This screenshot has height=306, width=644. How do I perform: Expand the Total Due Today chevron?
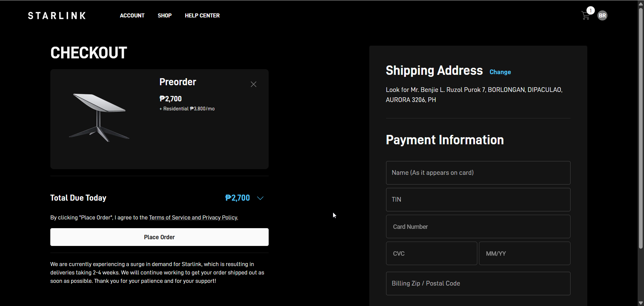click(x=260, y=198)
